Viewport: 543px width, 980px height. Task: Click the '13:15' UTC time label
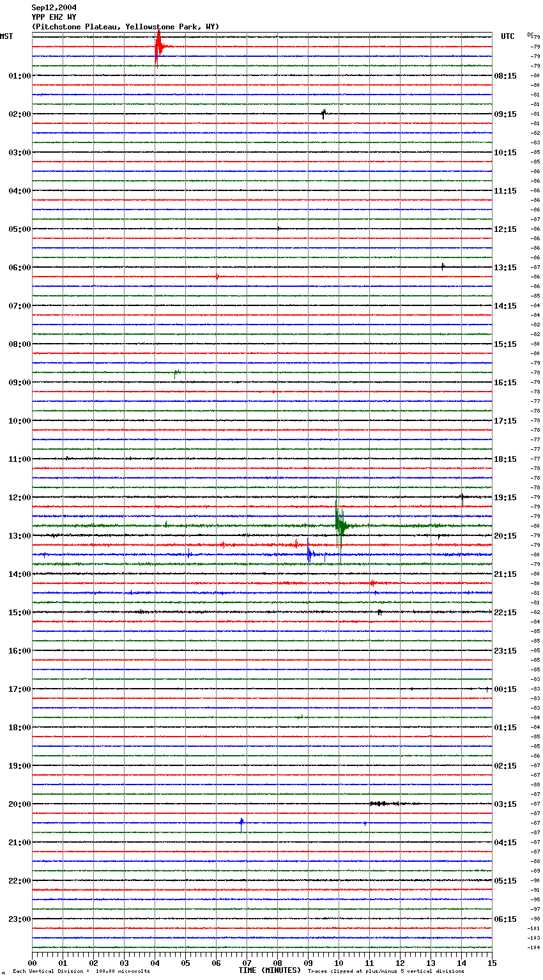pyautogui.click(x=505, y=268)
